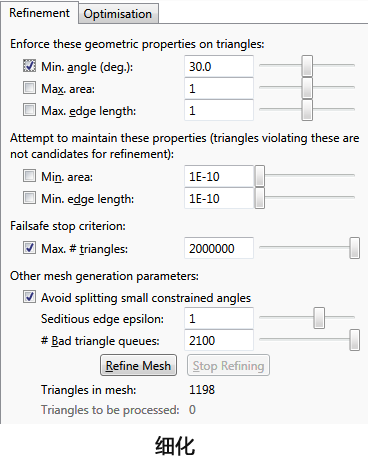Click the Bad triangle queues input field
The height and width of the screenshot is (468, 368).
point(219,340)
